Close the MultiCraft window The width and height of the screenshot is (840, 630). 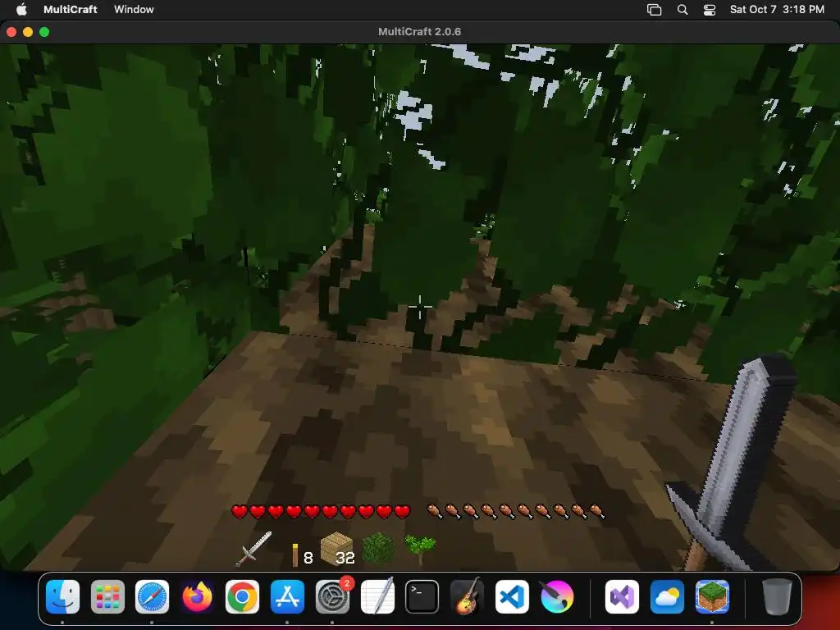click(x=11, y=32)
